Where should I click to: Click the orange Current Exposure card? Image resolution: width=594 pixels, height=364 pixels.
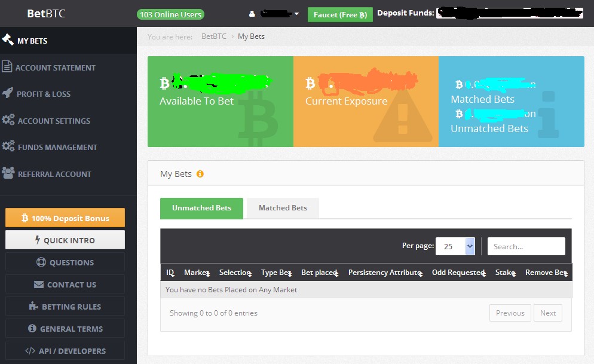coord(366,102)
